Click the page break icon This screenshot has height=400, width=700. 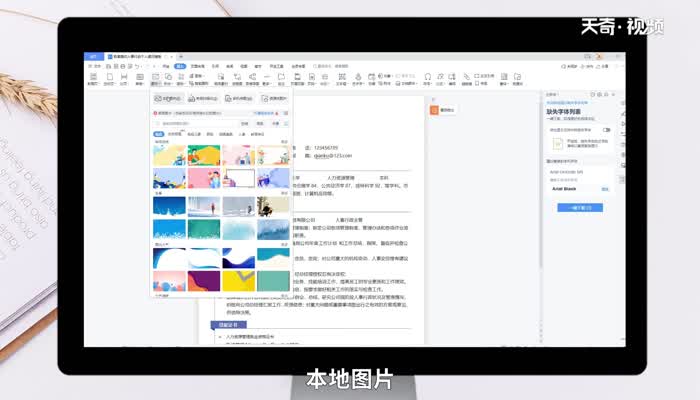tap(124, 79)
